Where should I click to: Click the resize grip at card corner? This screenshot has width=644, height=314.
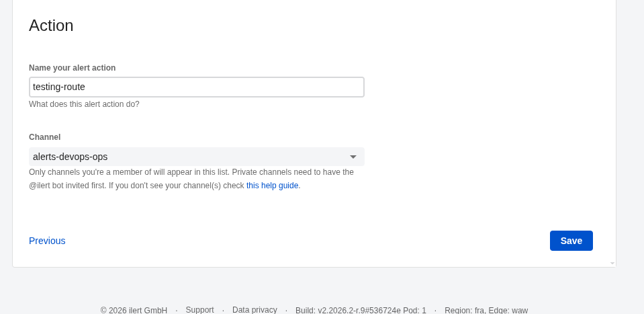pyautogui.click(x=612, y=263)
